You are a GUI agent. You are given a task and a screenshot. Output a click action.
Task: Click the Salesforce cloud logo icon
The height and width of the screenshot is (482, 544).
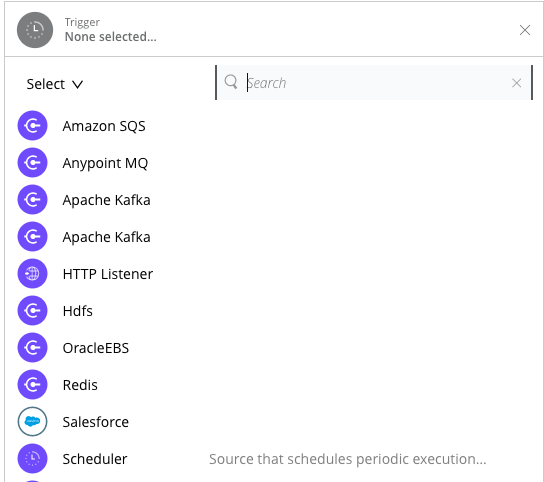[x=32, y=421]
